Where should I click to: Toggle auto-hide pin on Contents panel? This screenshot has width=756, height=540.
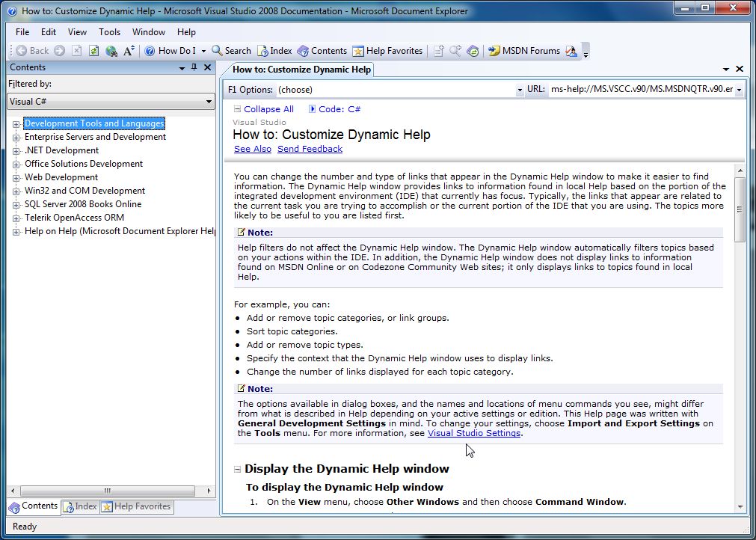(x=194, y=67)
